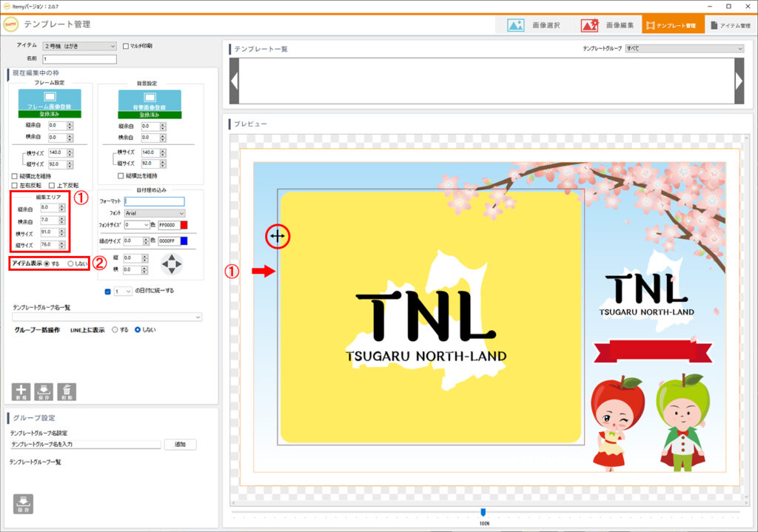Select しない for アイテム表示

70,263
